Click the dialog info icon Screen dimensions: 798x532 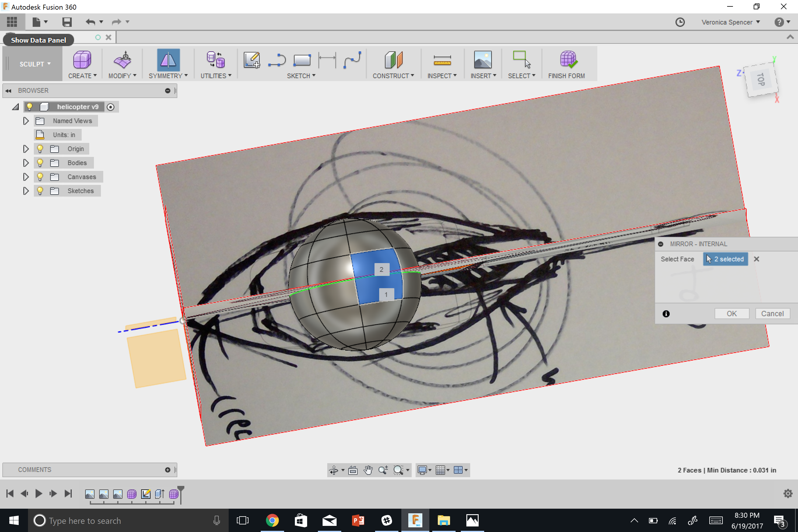(x=666, y=314)
